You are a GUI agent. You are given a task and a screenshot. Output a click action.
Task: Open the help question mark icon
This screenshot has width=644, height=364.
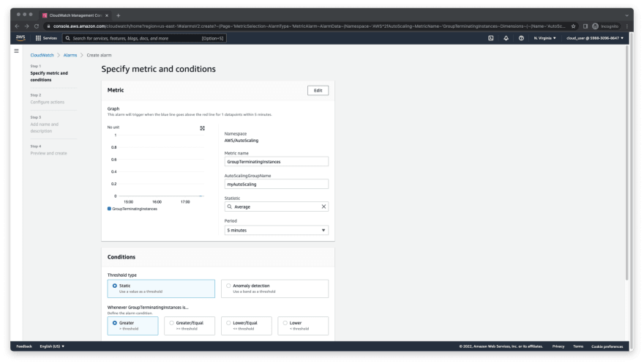click(521, 38)
